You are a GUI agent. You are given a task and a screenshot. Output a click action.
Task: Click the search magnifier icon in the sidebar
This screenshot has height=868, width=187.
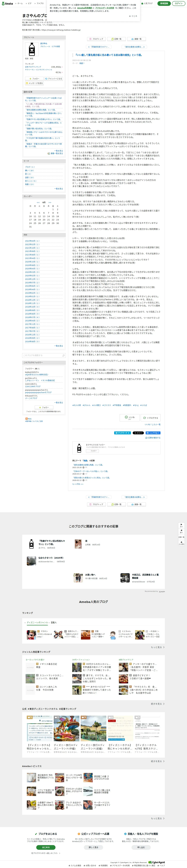click(x=63, y=355)
